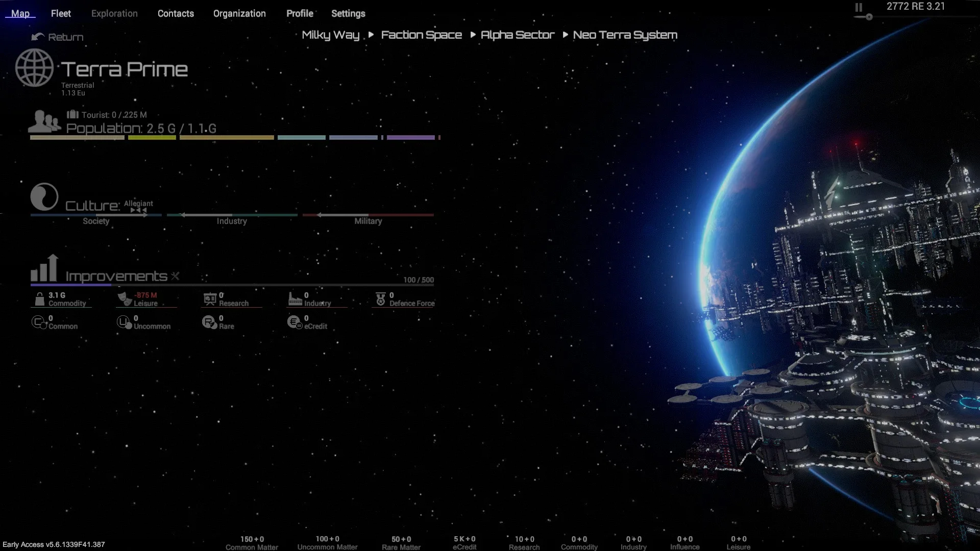Click the Defence Force medal icon
The image size is (980, 551).
pyautogui.click(x=381, y=299)
